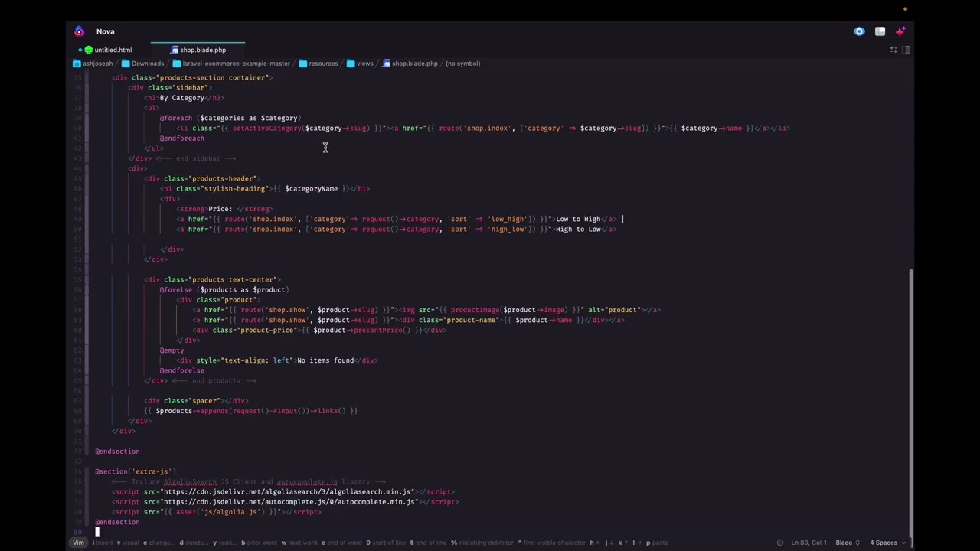Open the Blade syntax selector
This screenshot has height=551, width=980.
point(848,543)
